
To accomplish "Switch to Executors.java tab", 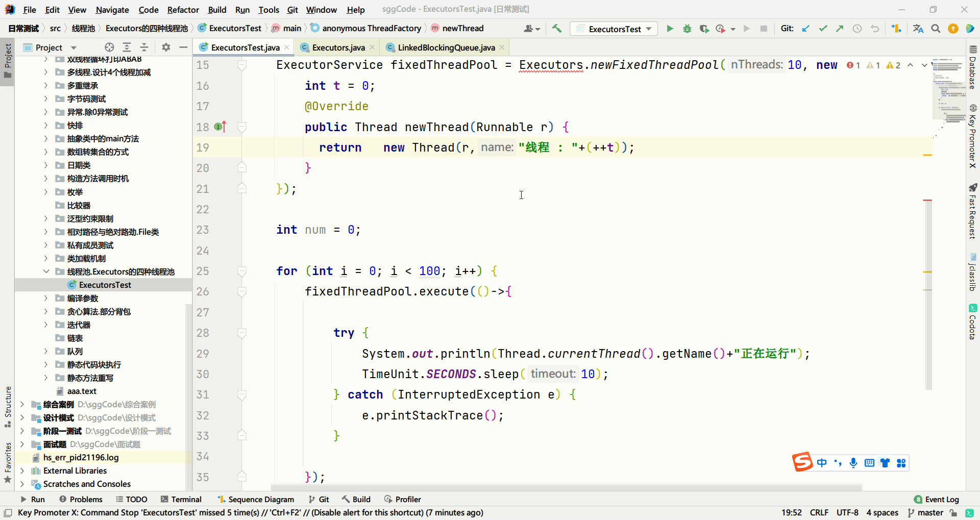I will click(x=338, y=47).
